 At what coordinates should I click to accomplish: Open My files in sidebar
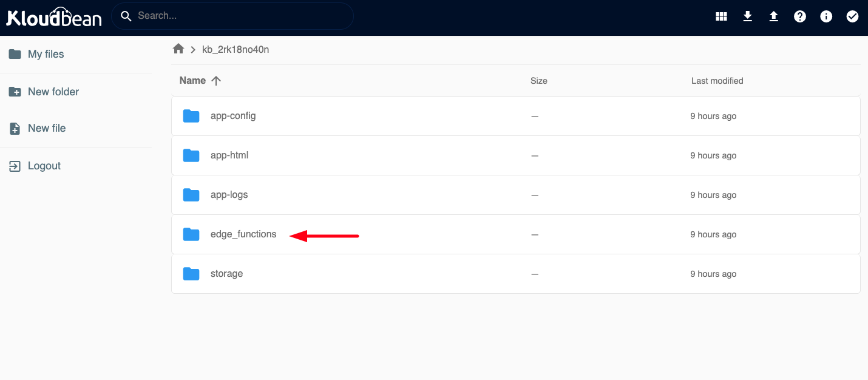(46, 54)
